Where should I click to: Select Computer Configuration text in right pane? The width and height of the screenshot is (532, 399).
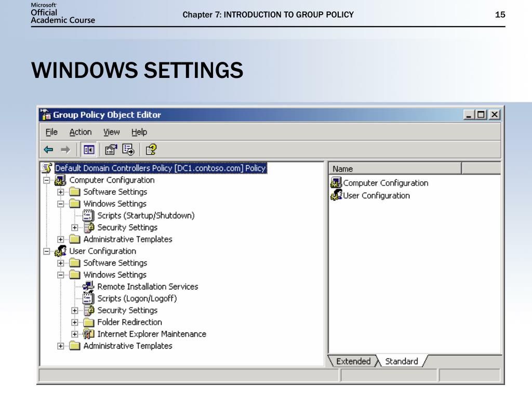coord(386,183)
